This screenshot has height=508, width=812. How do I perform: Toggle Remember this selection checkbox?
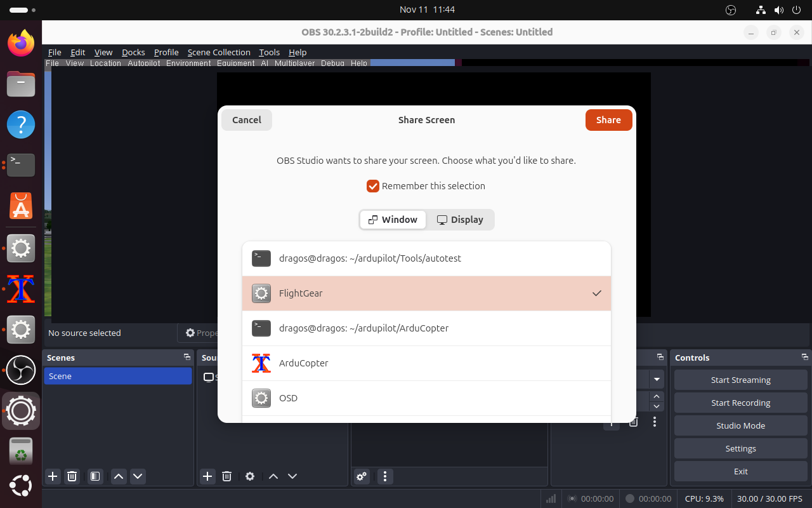tap(373, 186)
